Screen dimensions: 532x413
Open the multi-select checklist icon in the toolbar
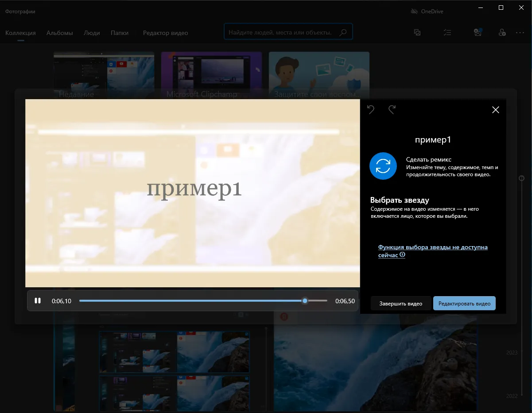[447, 32]
